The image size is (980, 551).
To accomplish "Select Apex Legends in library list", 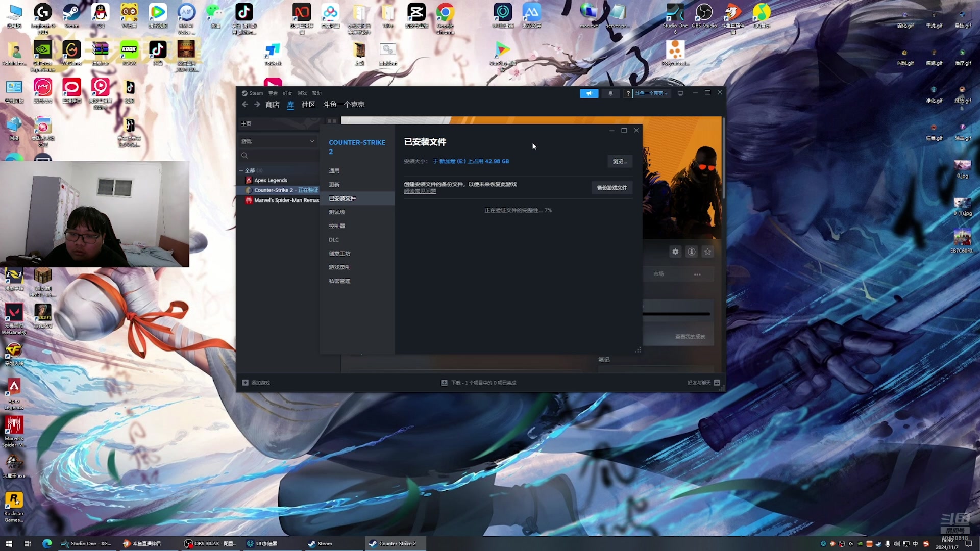I will tap(271, 180).
